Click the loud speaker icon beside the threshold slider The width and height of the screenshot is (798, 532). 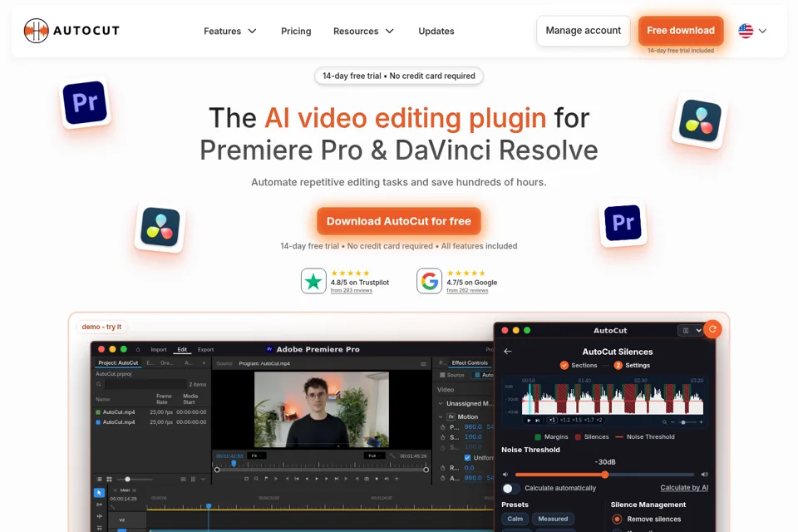pos(704,475)
